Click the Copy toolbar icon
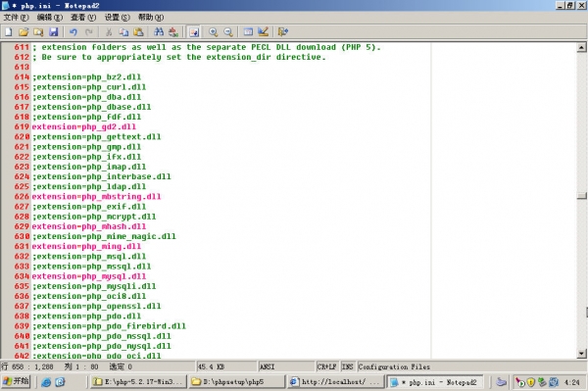588x391 pixels. [x=123, y=32]
